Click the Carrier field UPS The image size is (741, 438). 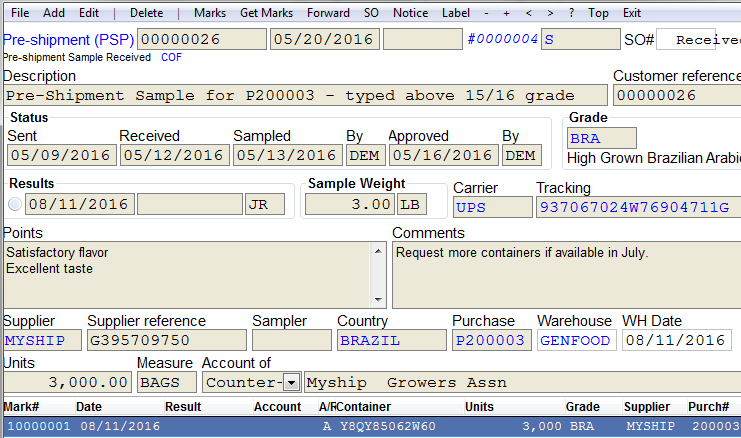tap(493, 207)
